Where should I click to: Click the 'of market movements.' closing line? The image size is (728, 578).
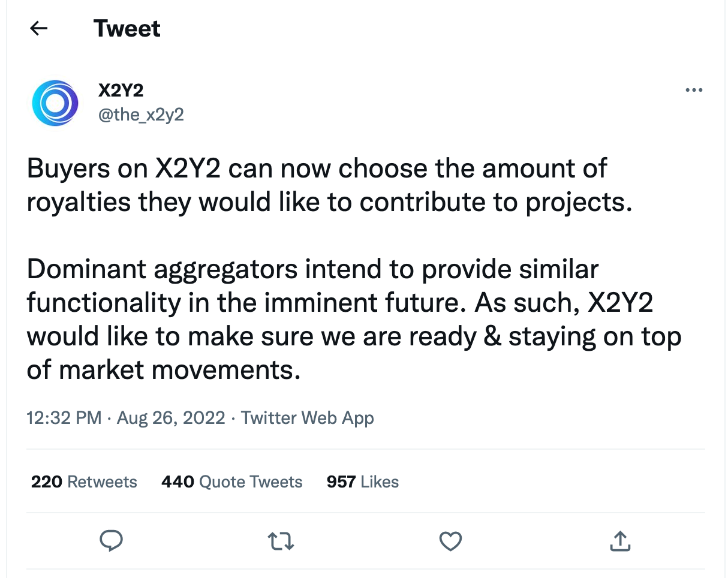163,370
